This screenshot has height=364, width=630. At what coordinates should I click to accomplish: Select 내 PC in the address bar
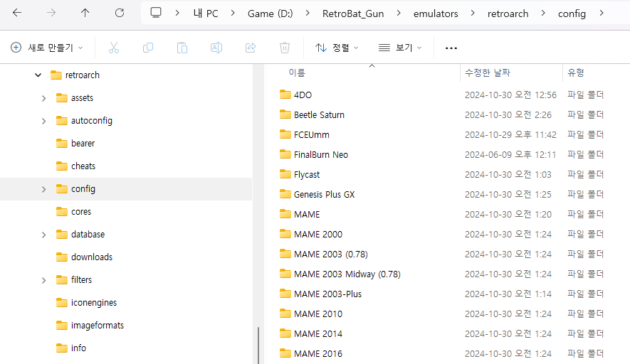206,14
